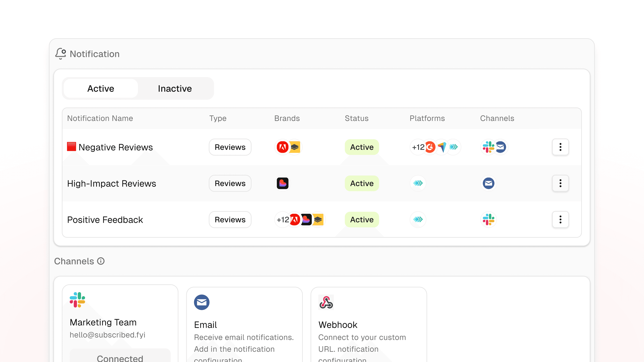Viewport: 644px width, 362px height.
Task: Click the Channels info icon
Action: click(101, 261)
